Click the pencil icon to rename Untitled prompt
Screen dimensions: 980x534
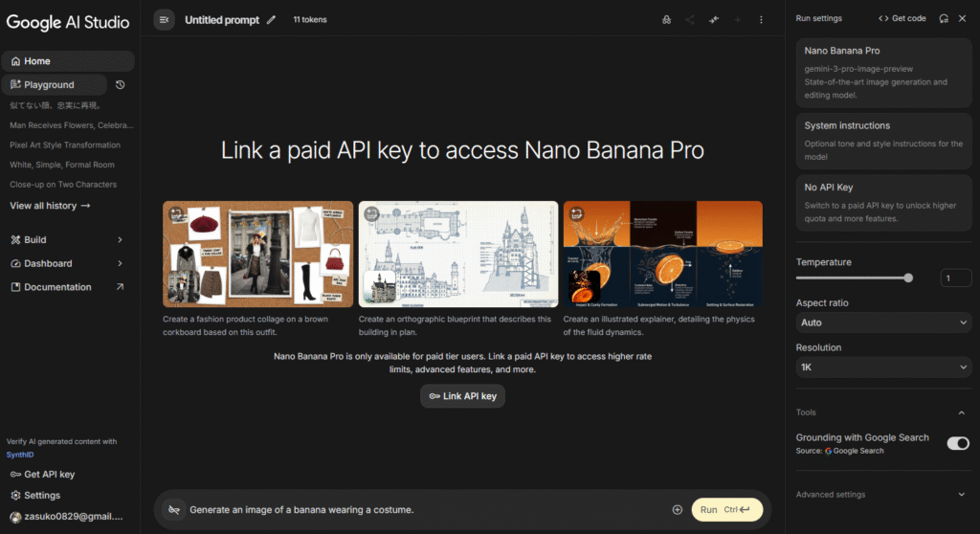(271, 19)
